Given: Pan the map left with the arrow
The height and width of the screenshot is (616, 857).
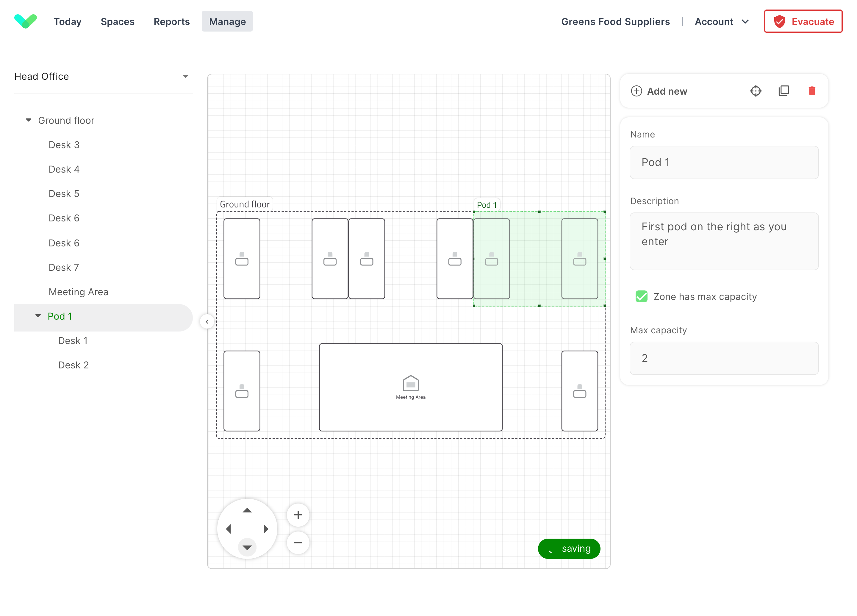Looking at the screenshot, I should tap(229, 529).
